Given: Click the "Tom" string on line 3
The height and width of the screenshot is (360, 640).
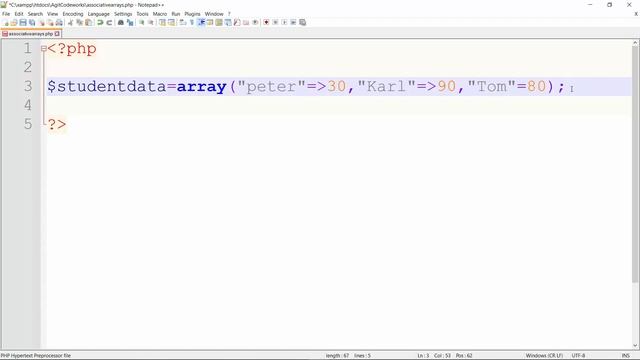Looking at the screenshot, I should [492, 87].
